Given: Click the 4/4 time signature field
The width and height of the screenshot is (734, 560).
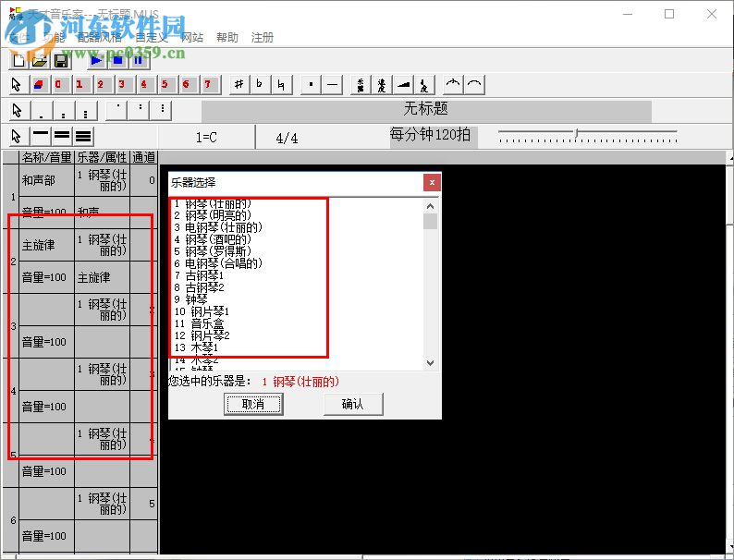Looking at the screenshot, I should click(287, 138).
